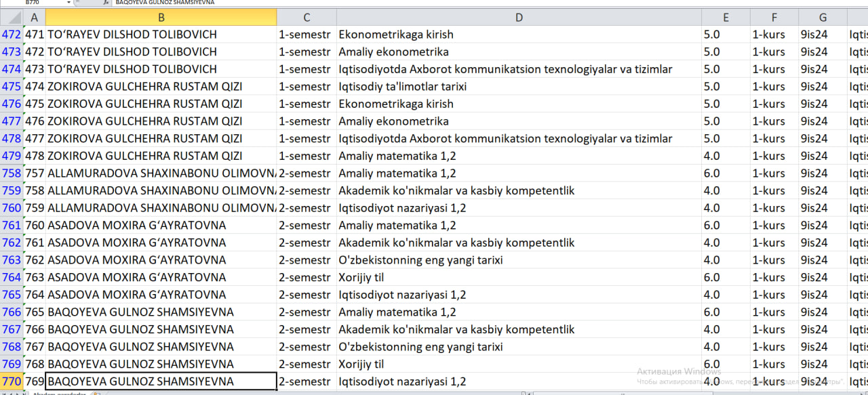The height and width of the screenshot is (395, 868).
Task: Click Xorijiy til cell in row 764
Action: [519, 277]
